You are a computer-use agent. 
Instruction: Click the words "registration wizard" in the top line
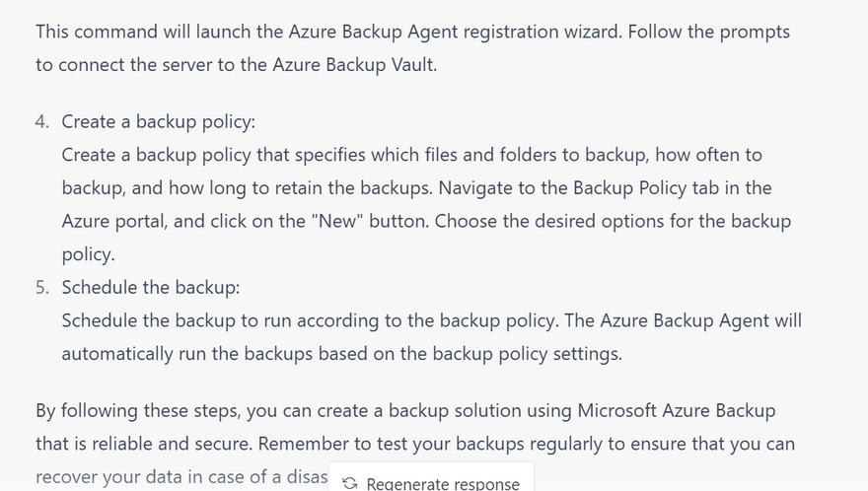coord(541,32)
